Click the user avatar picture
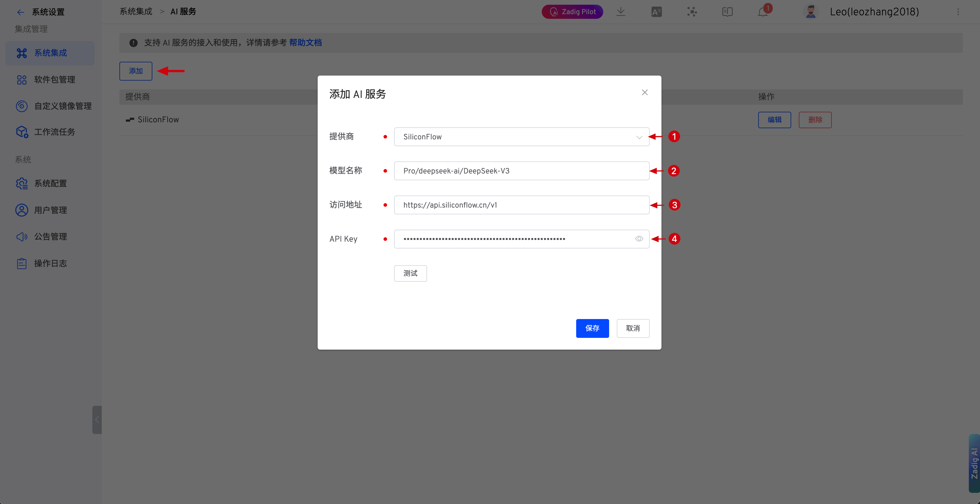 [811, 12]
